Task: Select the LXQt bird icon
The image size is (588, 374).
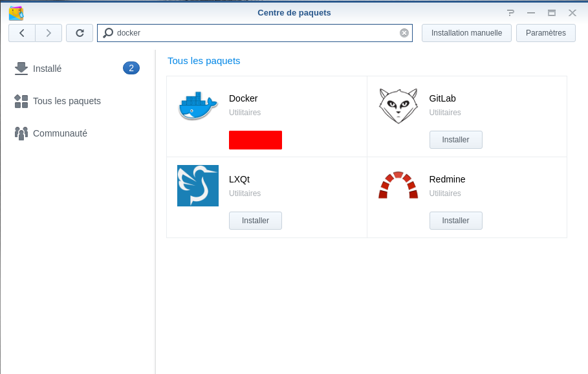Action: pos(198,186)
